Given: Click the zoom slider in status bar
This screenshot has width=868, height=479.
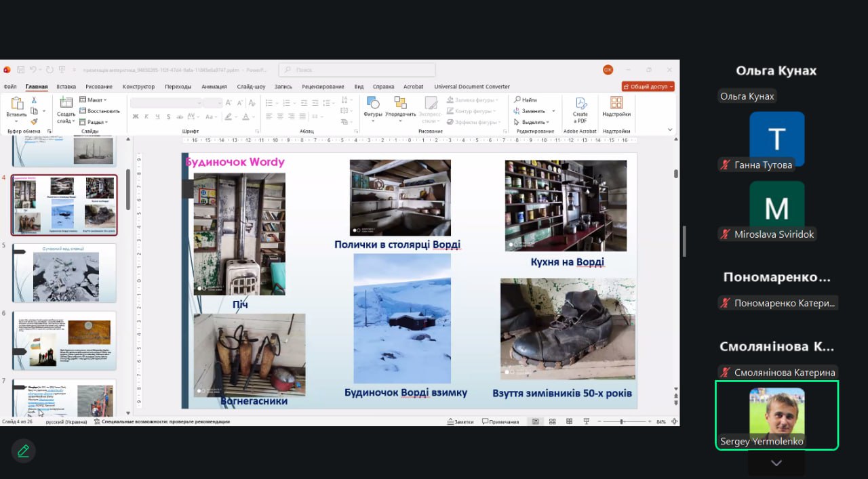Looking at the screenshot, I should (x=622, y=421).
